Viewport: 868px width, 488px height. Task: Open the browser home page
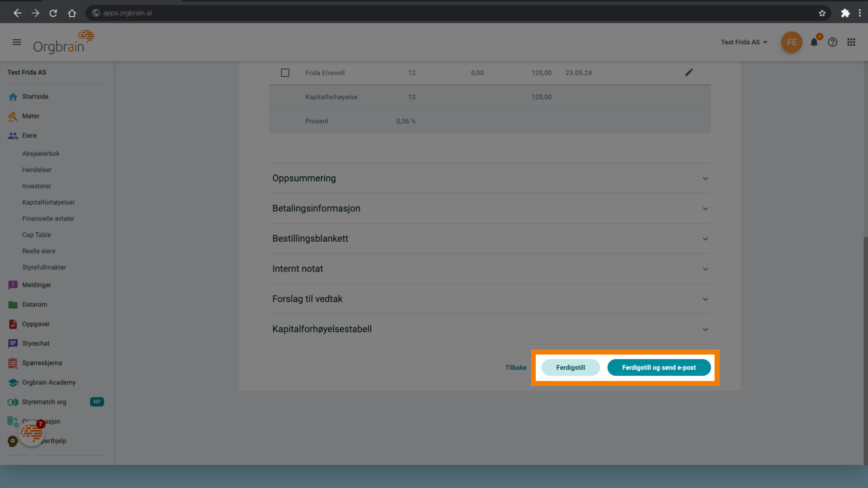tap(72, 13)
